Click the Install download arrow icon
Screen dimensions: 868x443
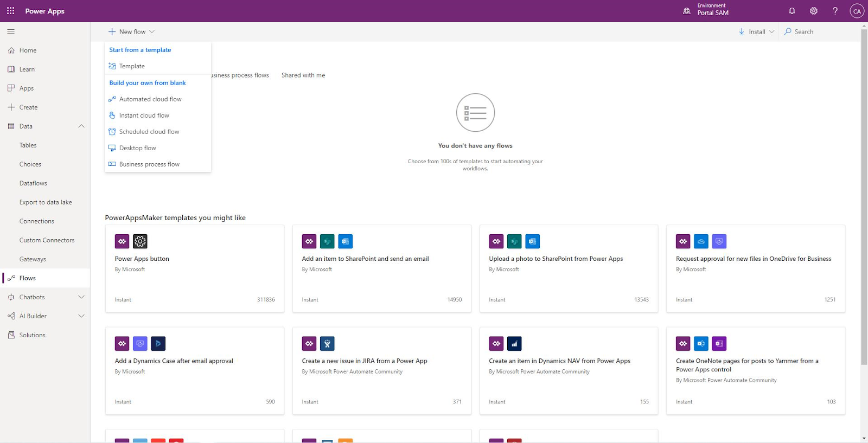(742, 32)
